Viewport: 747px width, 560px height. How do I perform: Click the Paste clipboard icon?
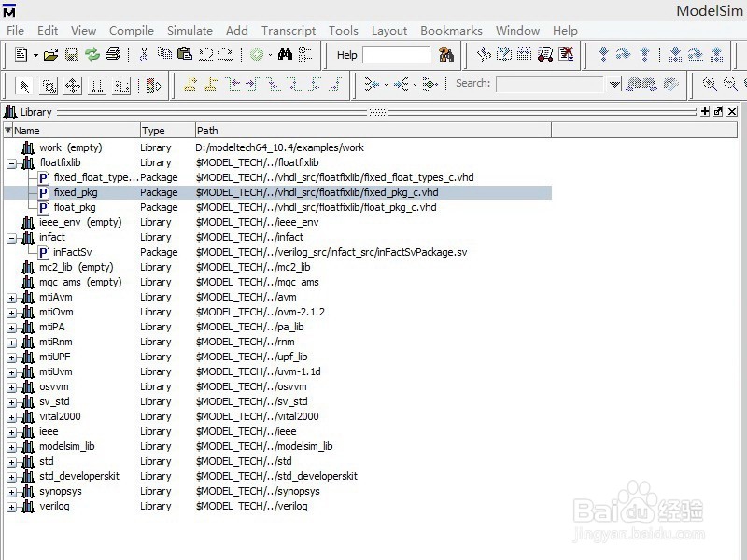click(x=184, y=53)
